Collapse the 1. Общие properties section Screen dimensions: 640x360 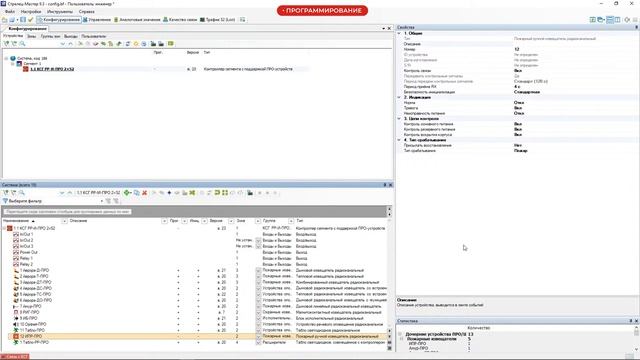pos(399,33)
